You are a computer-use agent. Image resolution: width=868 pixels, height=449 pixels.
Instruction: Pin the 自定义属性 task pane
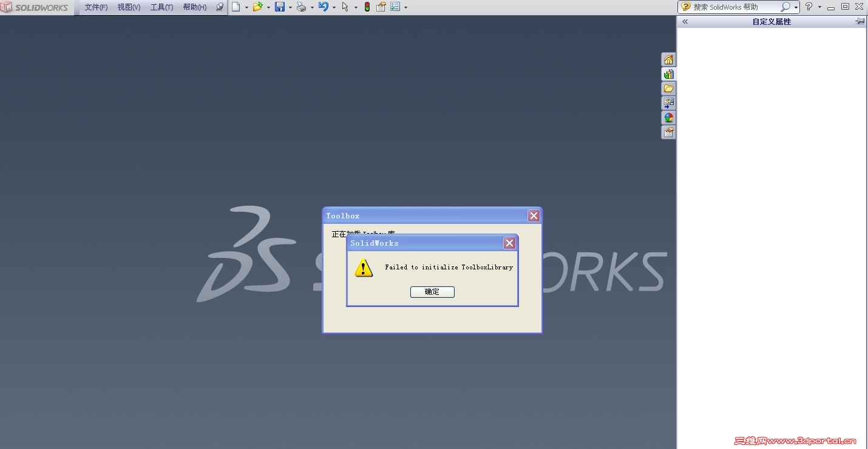[x=860, y=21]
